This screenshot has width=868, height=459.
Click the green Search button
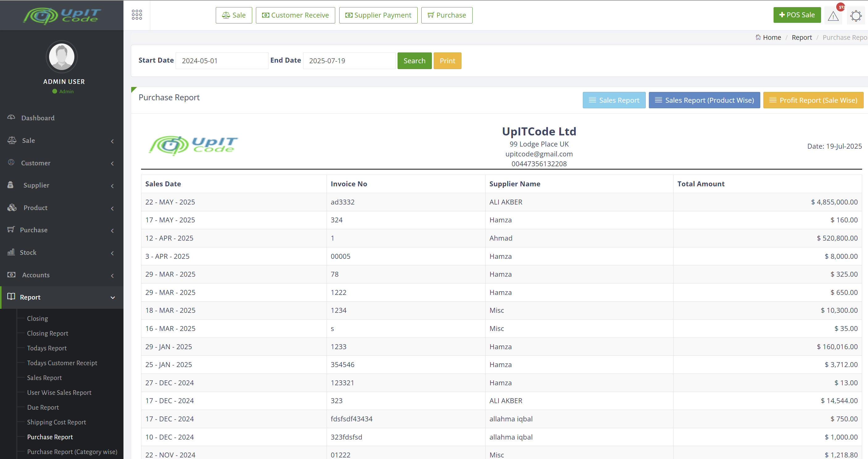click(x=414, y=61)
